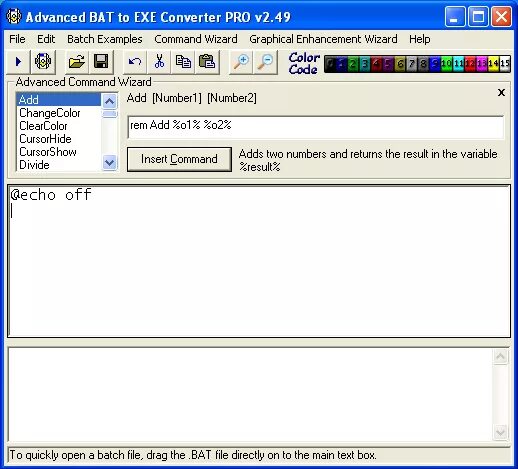
Task: Click the rem Add %o1% %o2% field
Action: point(316,126)
